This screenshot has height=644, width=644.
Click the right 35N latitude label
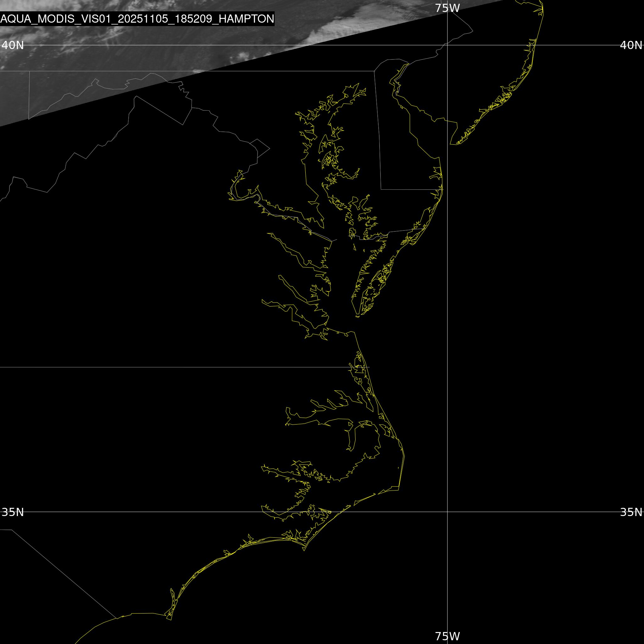coord(631,512)
